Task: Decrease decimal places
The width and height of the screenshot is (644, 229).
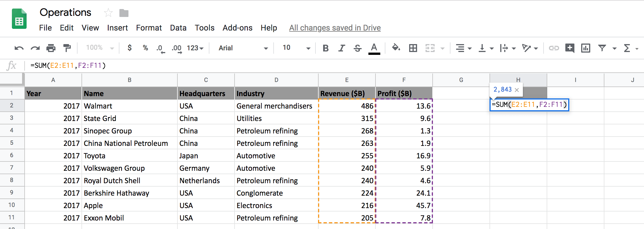Action: tap(161, 49)
